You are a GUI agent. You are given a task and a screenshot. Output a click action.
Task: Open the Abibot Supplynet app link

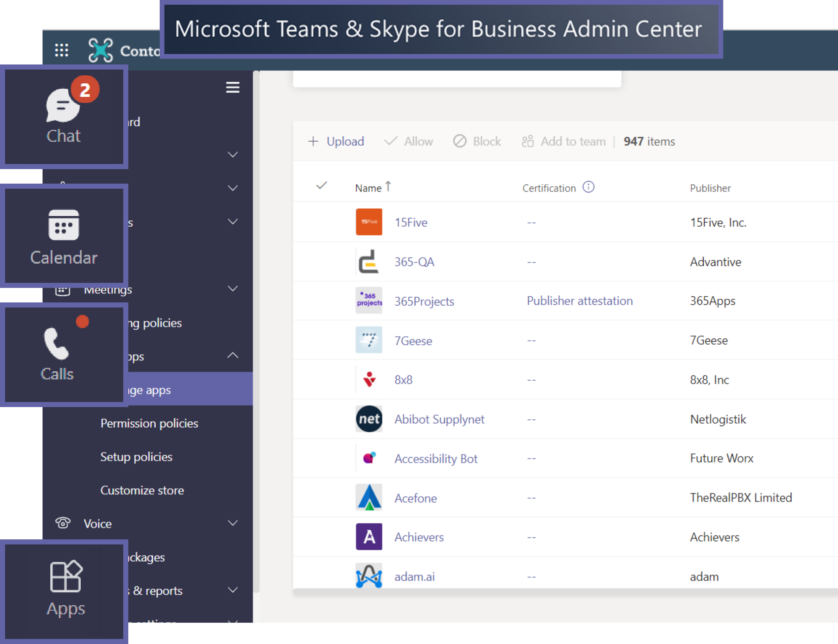coord(439,419)
